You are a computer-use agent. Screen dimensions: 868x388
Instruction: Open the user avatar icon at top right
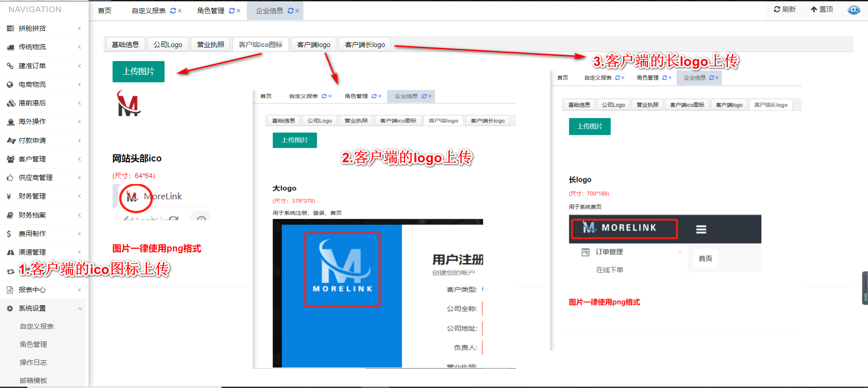[x=854, y=10]
